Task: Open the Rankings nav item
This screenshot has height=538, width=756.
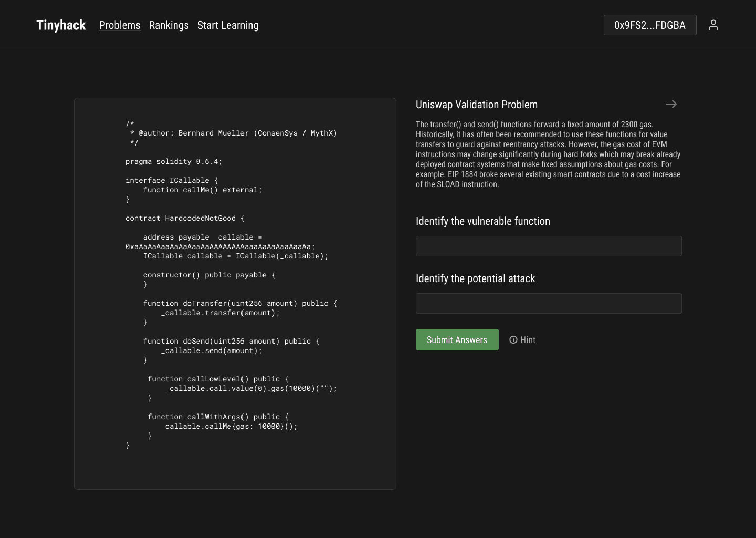Action: pos(169,25)
